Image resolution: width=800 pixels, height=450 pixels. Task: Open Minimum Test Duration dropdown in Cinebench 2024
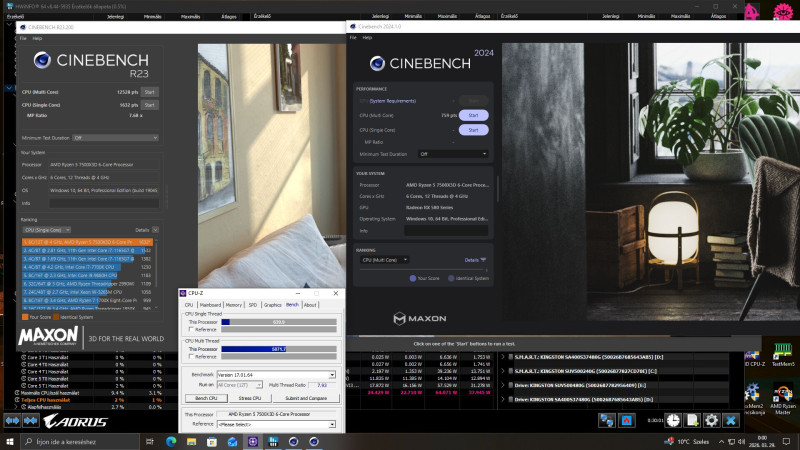[x=453, y=154]
